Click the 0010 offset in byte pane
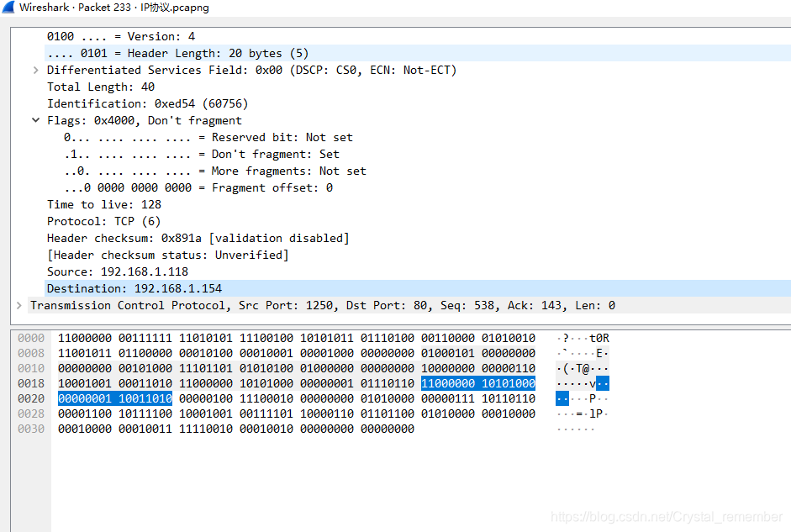This screenshot has height=532, width=791. [x=31, y=368]
